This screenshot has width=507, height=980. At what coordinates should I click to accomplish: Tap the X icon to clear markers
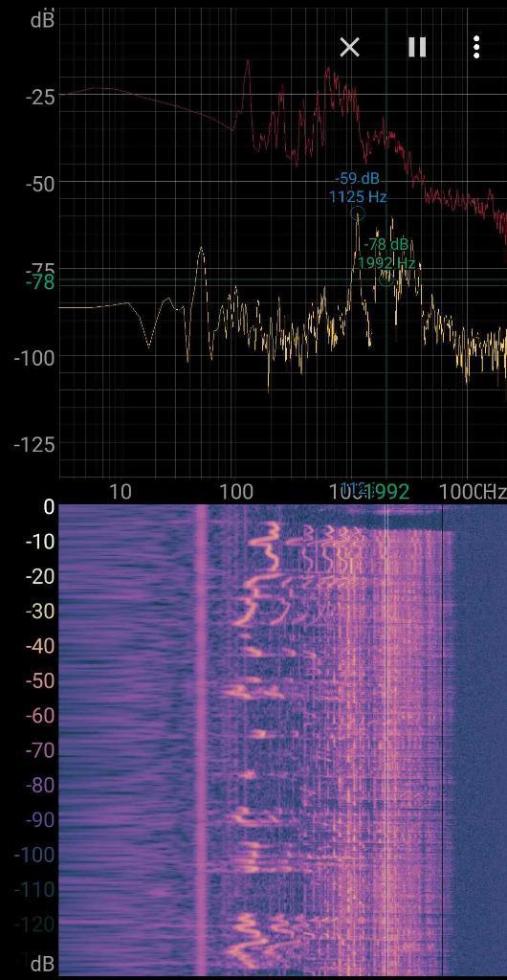pyautogui.click(x=350, y=47)
